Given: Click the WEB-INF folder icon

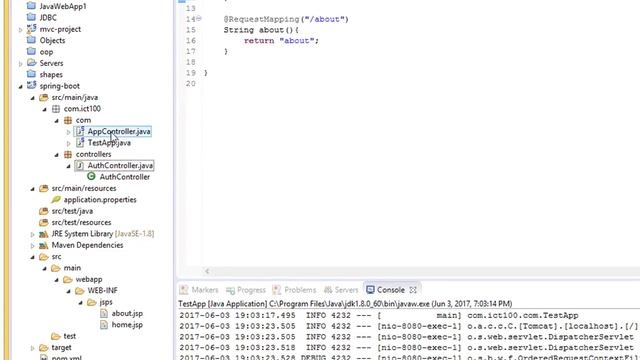Looking at the screenshot, I should point(80,291).
